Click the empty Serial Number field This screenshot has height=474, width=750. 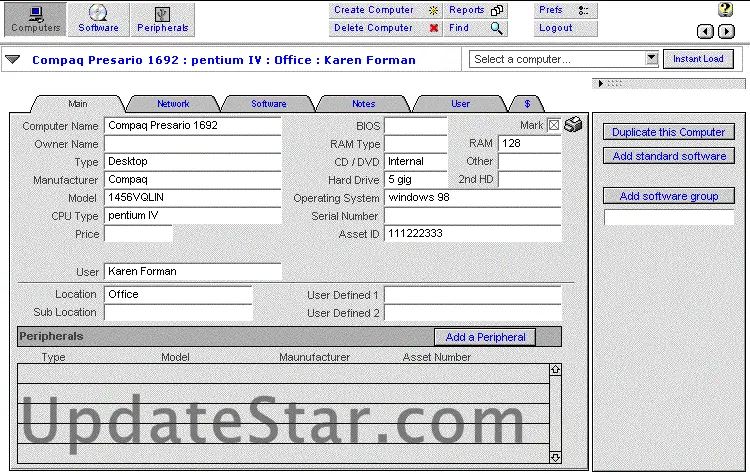click(473, 216)
